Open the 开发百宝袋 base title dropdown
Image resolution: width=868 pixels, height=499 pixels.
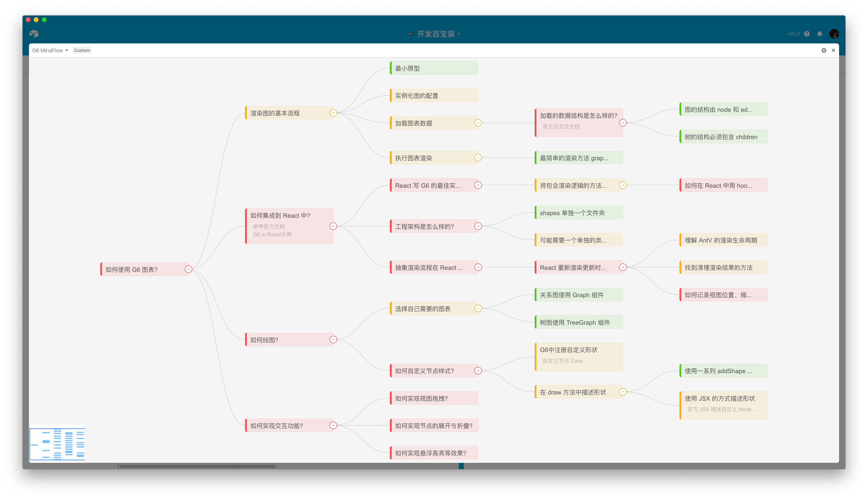(436, 34)
